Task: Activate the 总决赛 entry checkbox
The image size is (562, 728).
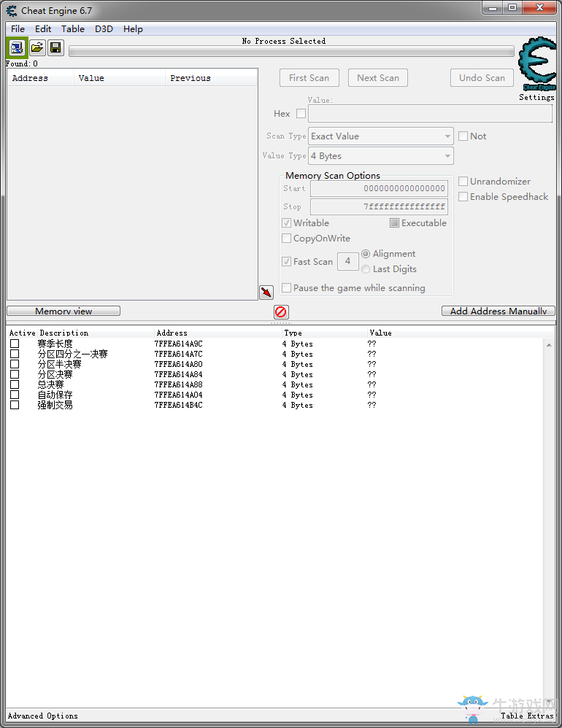Action: (15, 384)
